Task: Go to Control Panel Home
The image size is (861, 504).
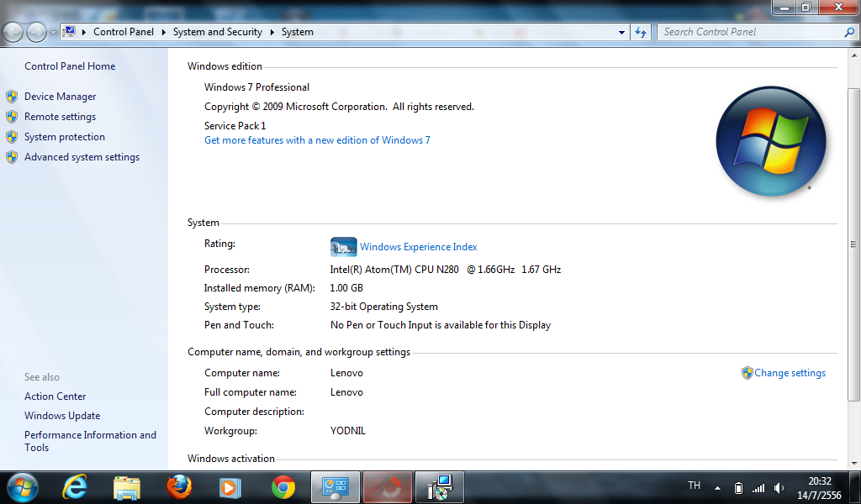Action: (x=70, y=66)
